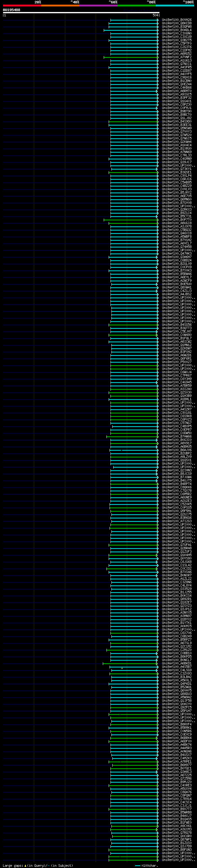Open hit UniRef100_Q2KWA4
The height and width of the screenshot is (868, 197).
pyautogui.click(x=176, y=142)
